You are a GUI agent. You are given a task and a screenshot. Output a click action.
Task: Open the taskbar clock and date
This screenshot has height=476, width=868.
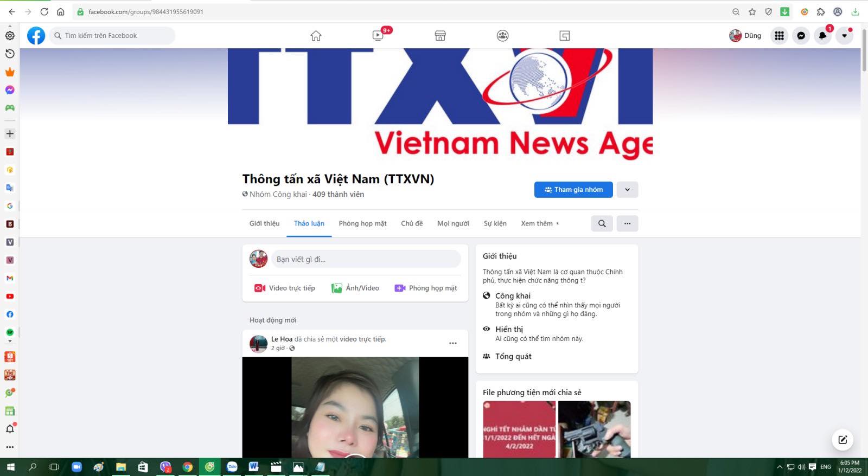[x=850, y=467]
